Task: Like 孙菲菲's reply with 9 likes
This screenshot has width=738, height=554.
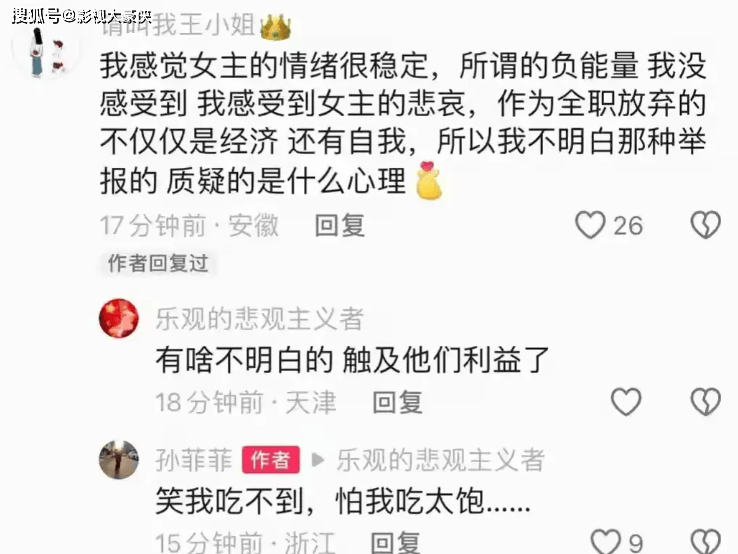Action: click(606, 541)
